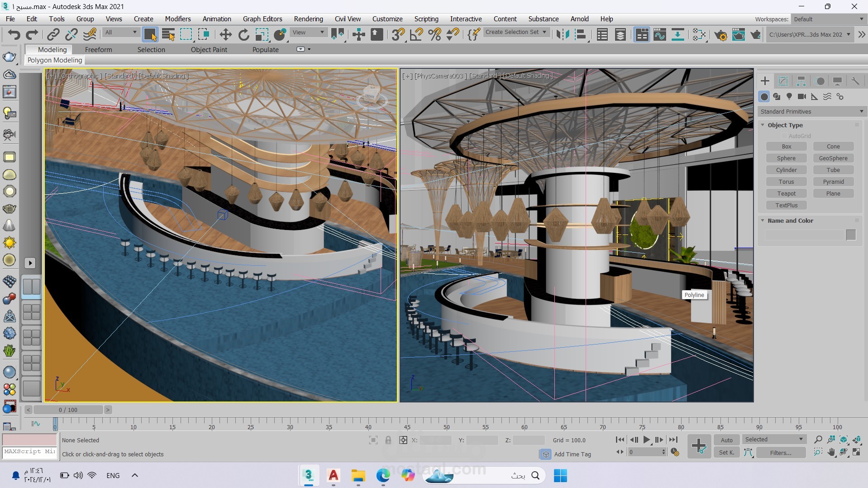
Task: Activate the Rotate tool
Action: tap(244, 34)
